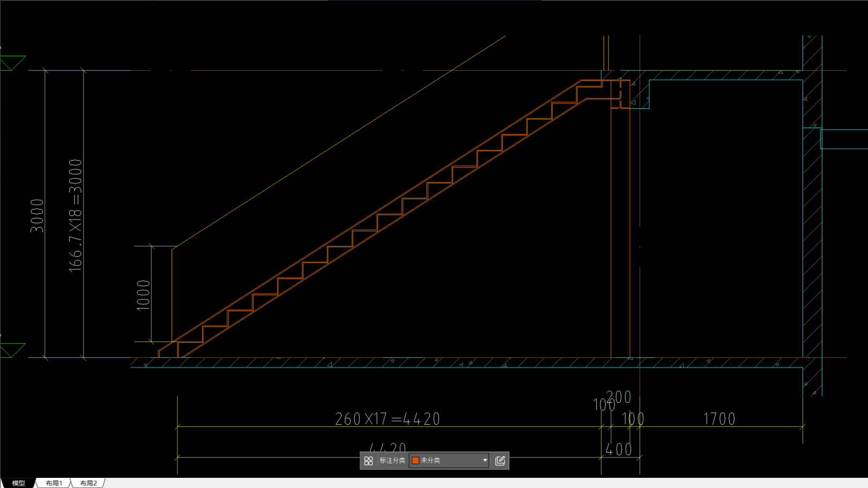Image resolution: width=868 pixels, height=488 pixels.
Task: Click the 标注分类 label
Action: click(x=392, y=461)
